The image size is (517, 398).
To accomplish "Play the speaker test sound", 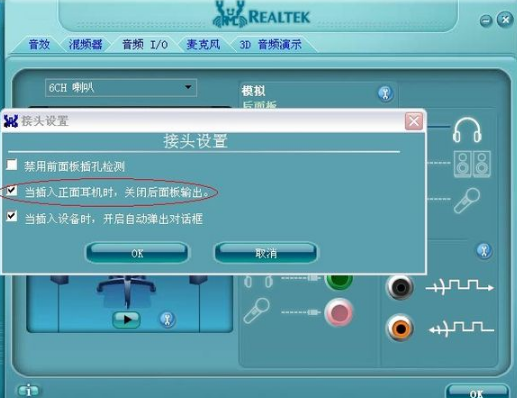I will coord(126,319).
